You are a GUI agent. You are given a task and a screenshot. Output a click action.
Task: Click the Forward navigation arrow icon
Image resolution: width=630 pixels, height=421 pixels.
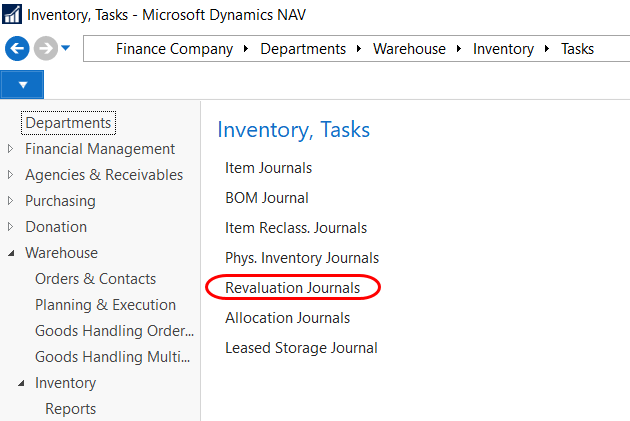click(45, 49)
